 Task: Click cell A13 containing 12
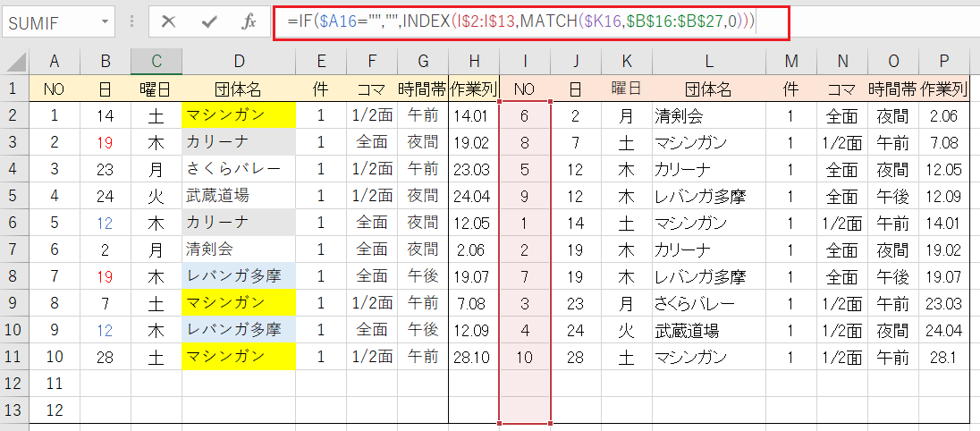click(55, 410)
